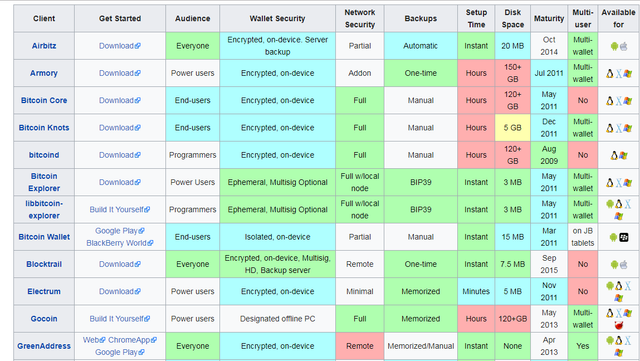640x361 pixels.
Task: Click the Mac OS X icon in Bitcoin Knots row
Action: click(619, 128)
